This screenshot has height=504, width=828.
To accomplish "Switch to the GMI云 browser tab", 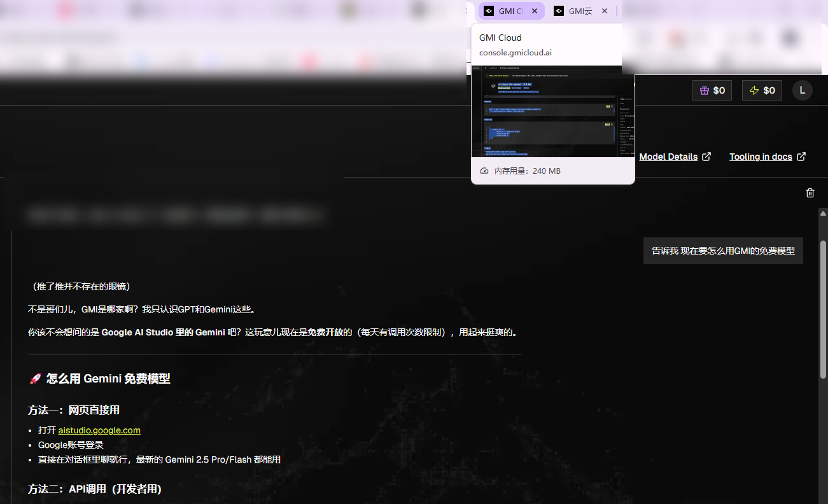I will click(581, 11).
